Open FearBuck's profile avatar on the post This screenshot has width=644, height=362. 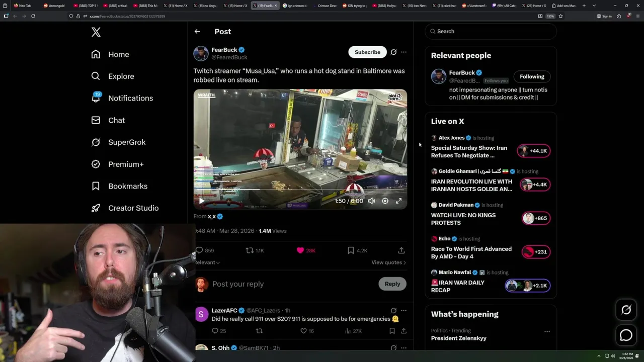(201, 53)
